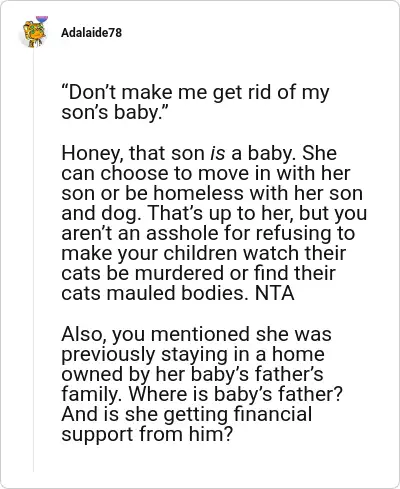
Task: Click the question "Where is baby's father?"
Action: [236, 394]
